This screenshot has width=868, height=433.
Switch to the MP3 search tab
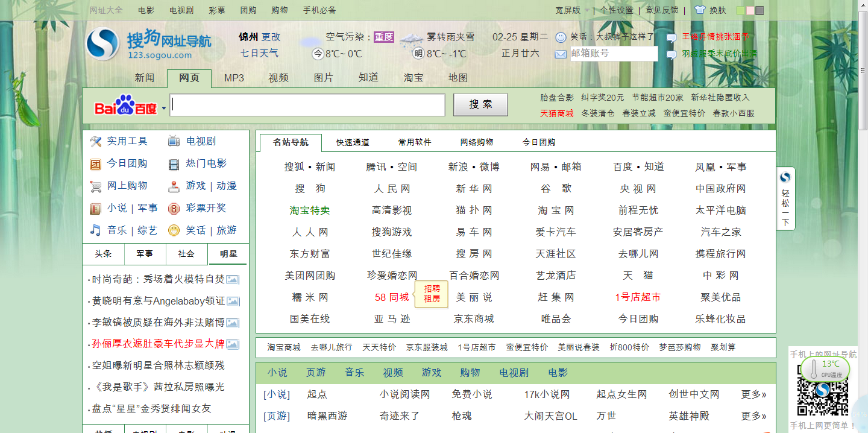234,78
